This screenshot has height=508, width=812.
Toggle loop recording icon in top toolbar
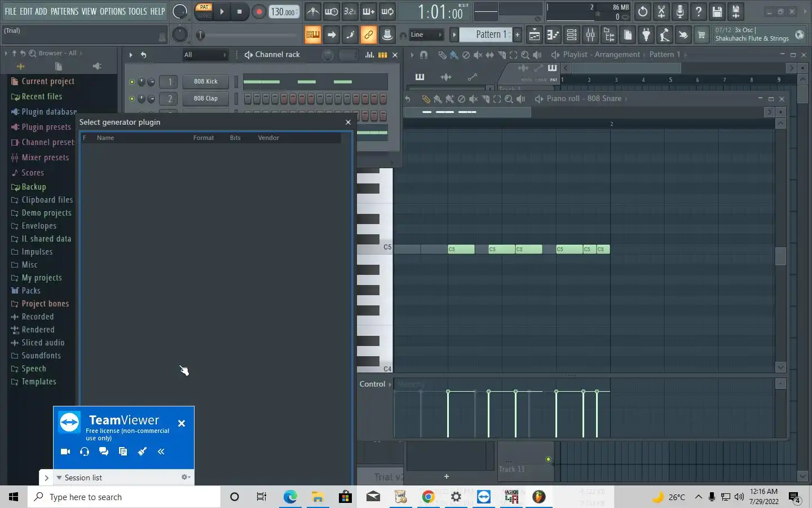[x=387, y=11]
